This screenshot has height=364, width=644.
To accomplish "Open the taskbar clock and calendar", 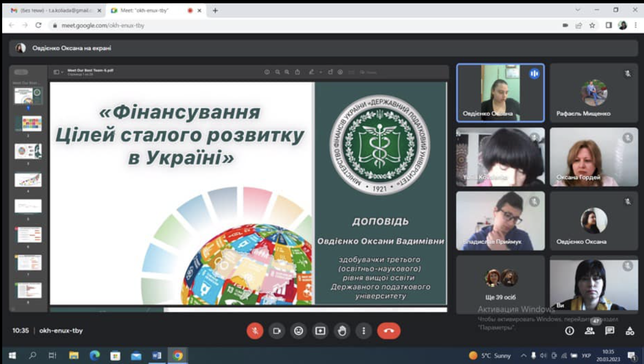I will (608, 355).
